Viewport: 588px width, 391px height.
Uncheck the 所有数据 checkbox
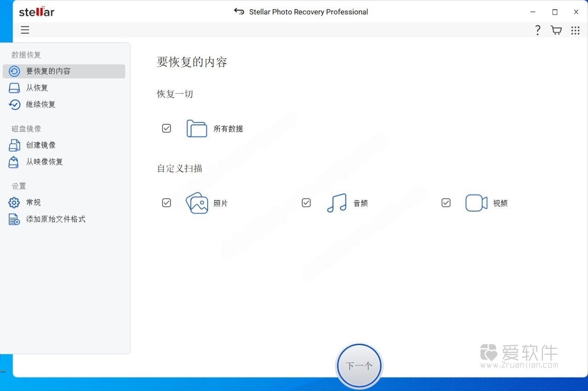[x=166, y=128]
